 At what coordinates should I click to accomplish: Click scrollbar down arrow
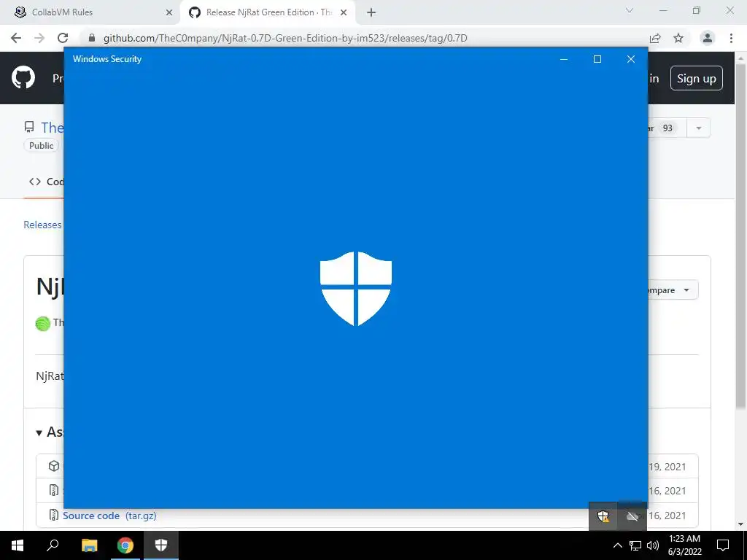pos(740,524)
